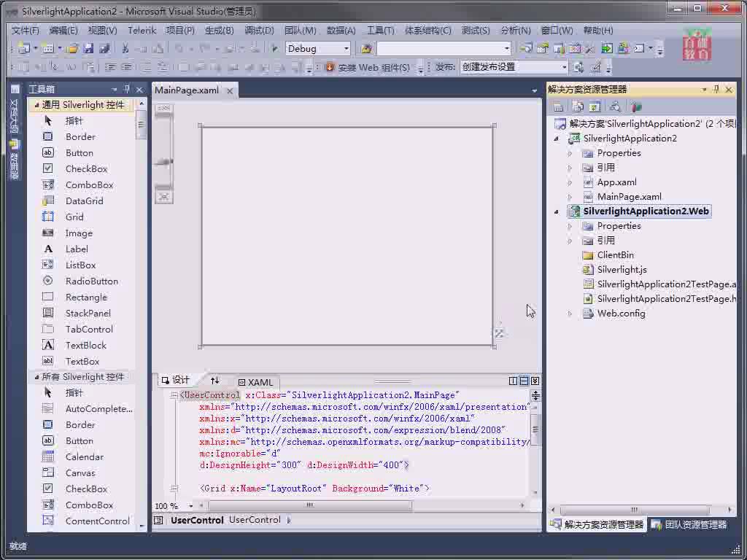Switch to vertical split view
Viewport: 747px width, 560px height.
tap(513, 381)
